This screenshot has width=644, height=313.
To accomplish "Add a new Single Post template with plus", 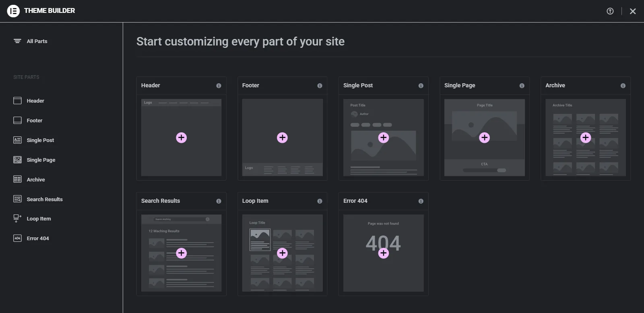I will point(384,138).
